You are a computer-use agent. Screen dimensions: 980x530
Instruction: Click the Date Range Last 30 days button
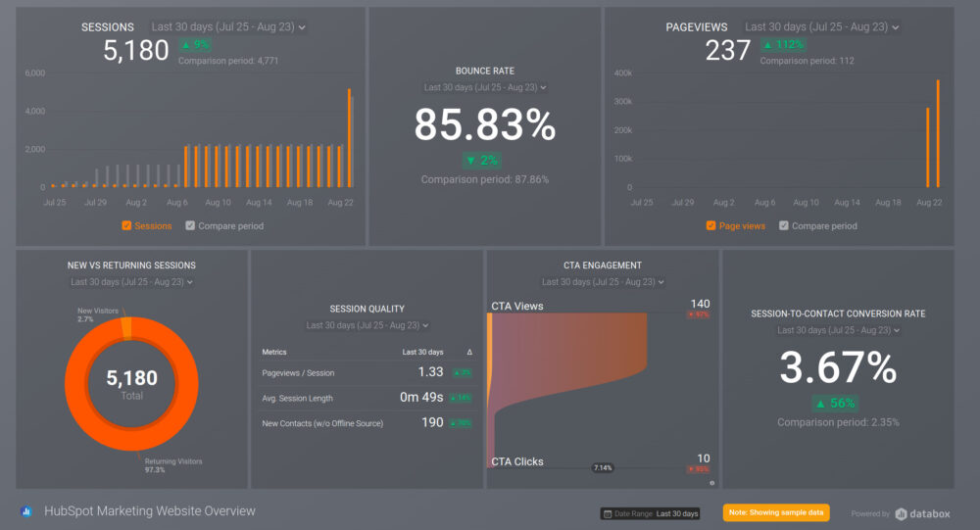(x=650, y=513)
